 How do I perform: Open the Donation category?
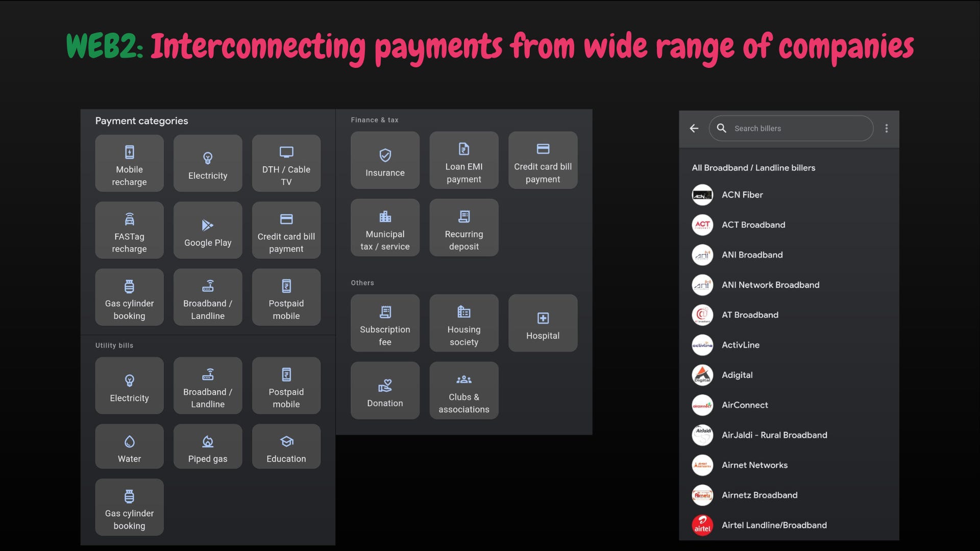coord(385,390)
